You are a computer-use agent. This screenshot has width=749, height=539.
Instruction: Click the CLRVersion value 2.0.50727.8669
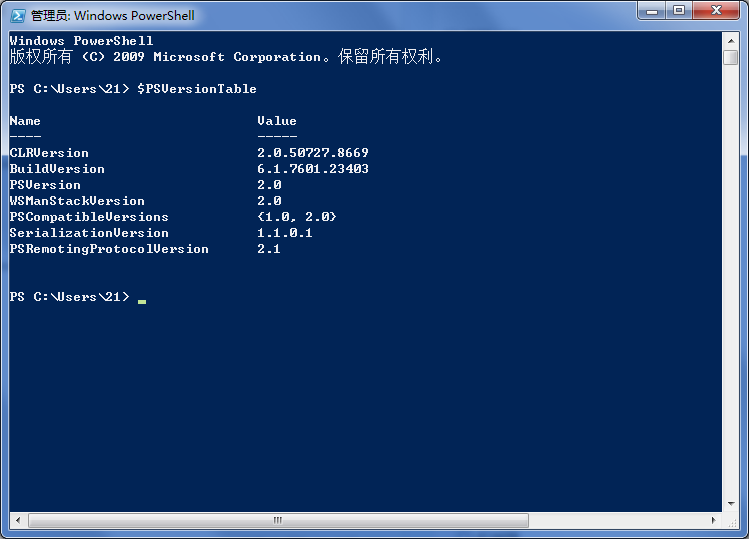pos(313,153)
